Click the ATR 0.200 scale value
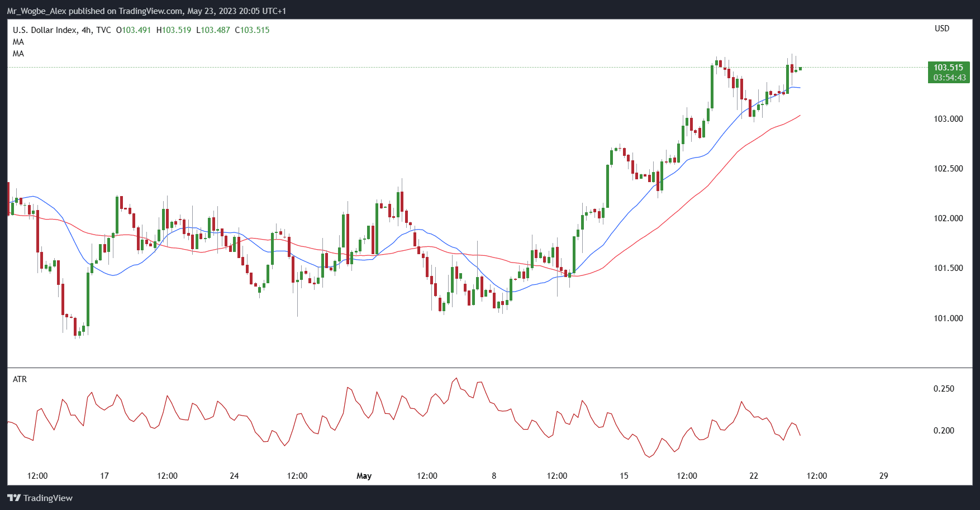Image resolution: width=980 pixels, height=510 pixels. point(944,431)
